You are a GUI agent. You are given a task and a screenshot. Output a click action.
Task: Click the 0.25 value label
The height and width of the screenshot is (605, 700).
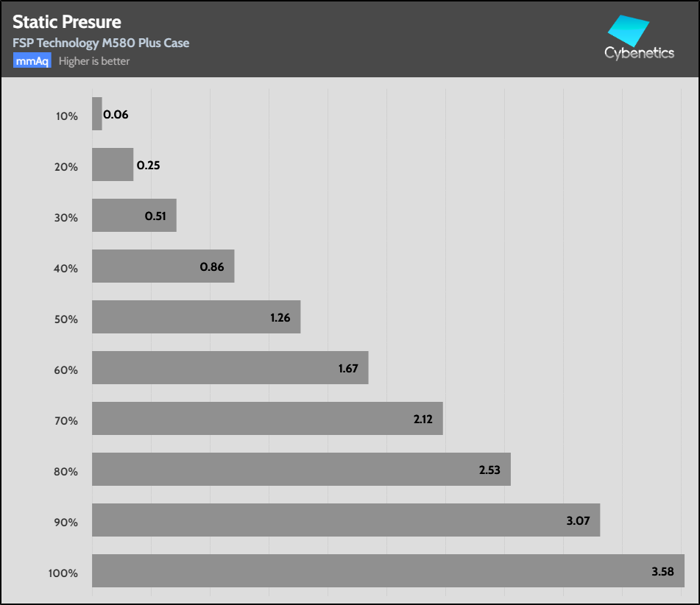(x=149, y=166)
